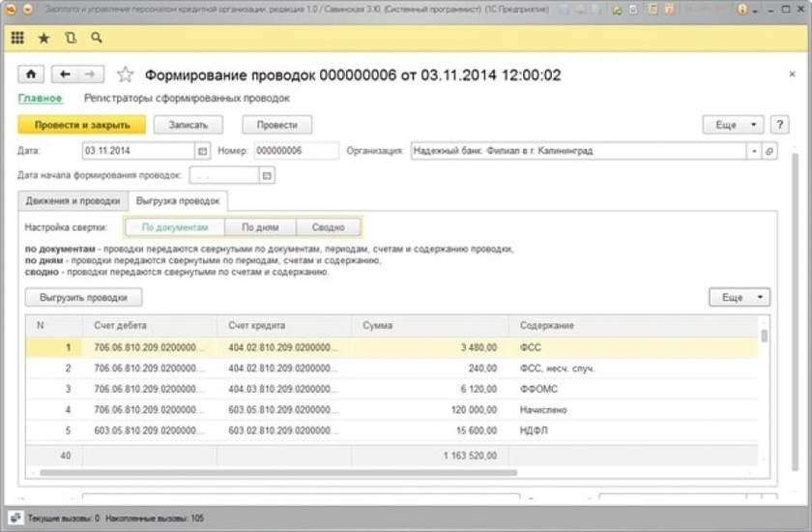Navigate back with the left arrow
Screen dimensions: 812x532
(65, 74)
